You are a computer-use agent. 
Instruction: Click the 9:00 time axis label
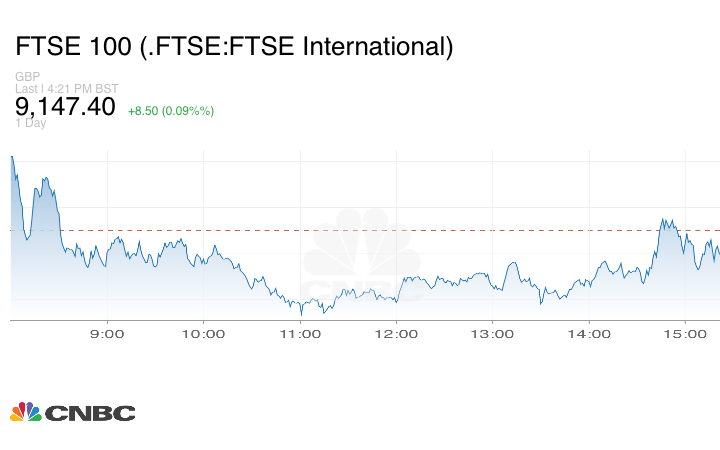click(x=107, y=333)
